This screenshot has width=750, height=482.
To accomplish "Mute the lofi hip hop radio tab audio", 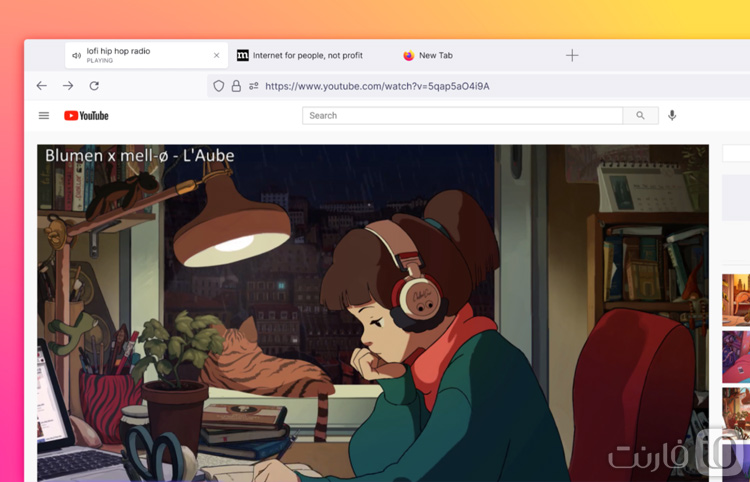I will click(x=76, y=55).
